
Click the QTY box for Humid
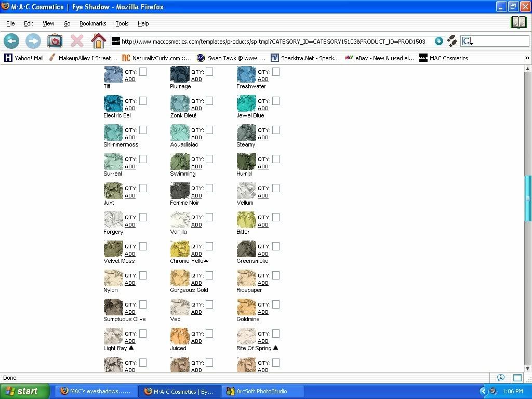276,159
